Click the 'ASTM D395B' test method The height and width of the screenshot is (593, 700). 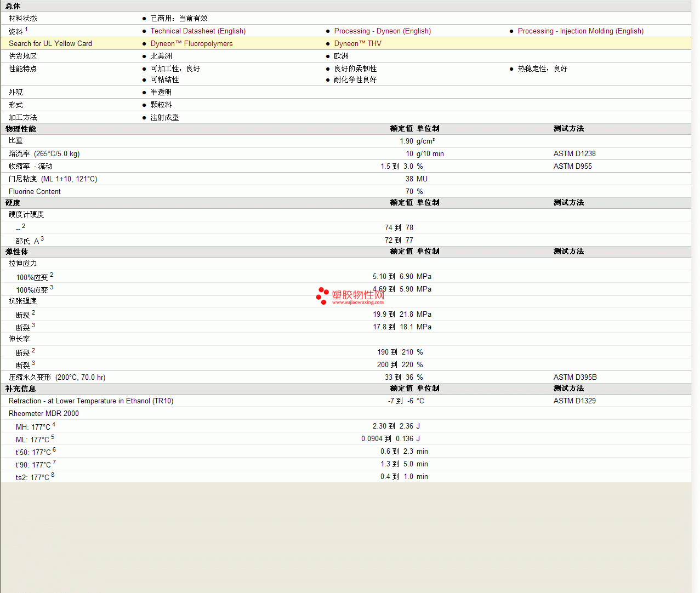click(575, 378)
